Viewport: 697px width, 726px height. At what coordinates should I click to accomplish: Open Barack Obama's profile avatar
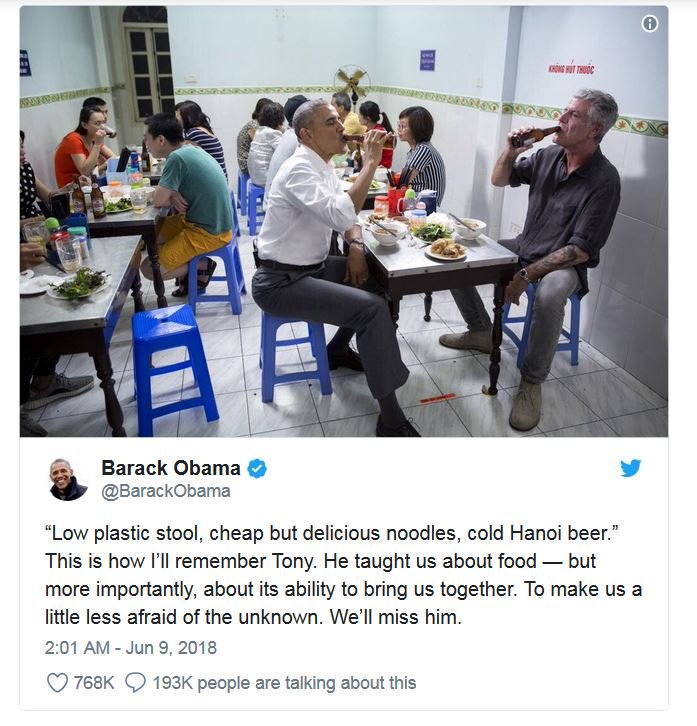pyautogui.click(x=68, y=480)
